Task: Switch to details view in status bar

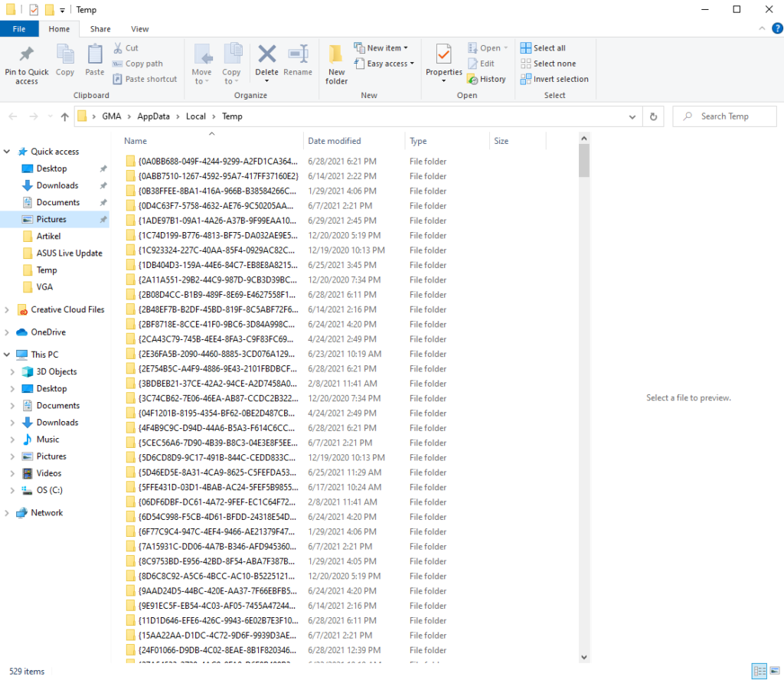Action: pyautogui.click(x=759, y=671)
